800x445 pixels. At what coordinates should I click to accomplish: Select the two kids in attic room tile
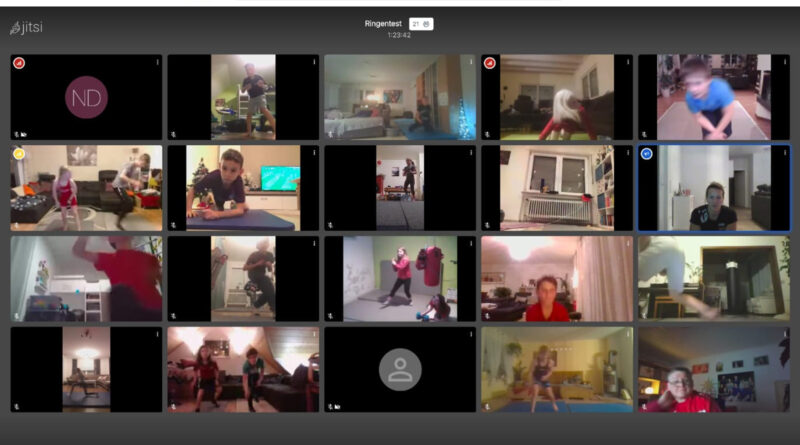point(243,369)
